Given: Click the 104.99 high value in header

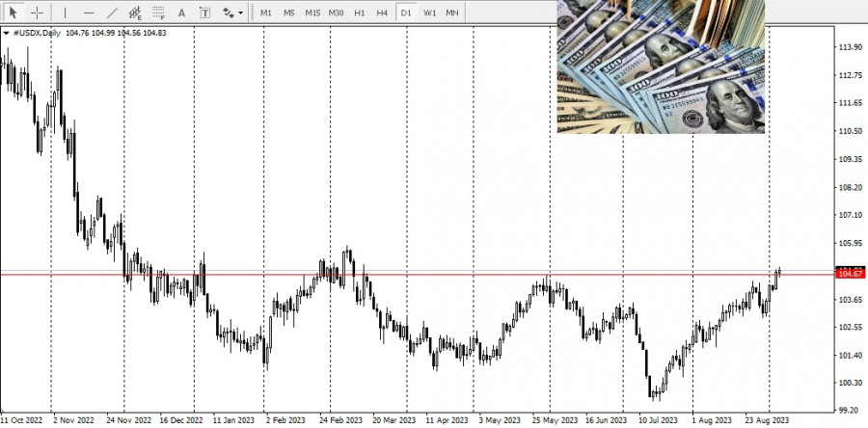Looking at the screenshot, I should [103, 33].
